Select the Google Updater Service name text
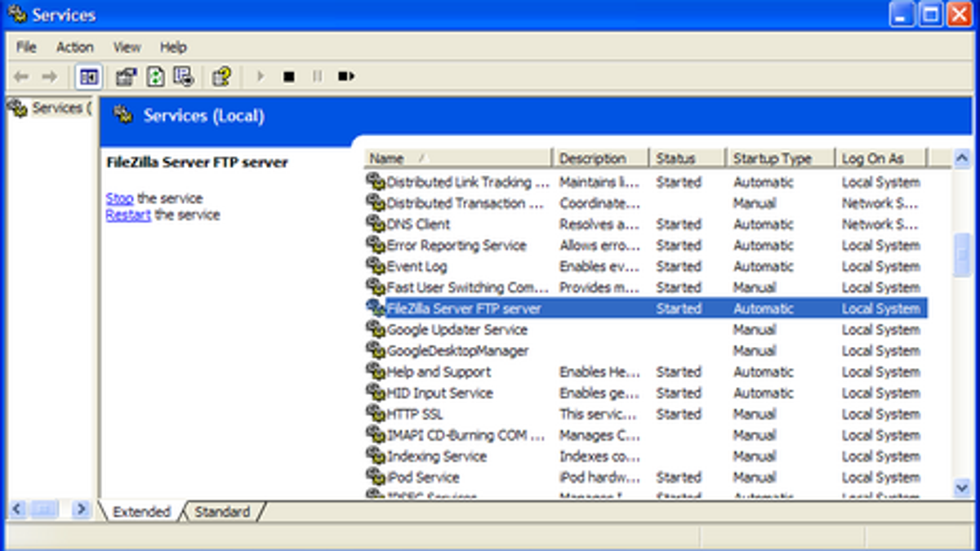The height and width of the screenshot is (551, 980). pos(457,330)
